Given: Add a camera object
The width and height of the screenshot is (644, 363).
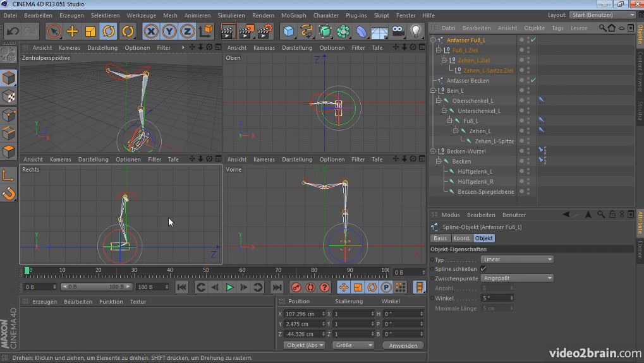Looking at the screenshot, I should 398,31.
